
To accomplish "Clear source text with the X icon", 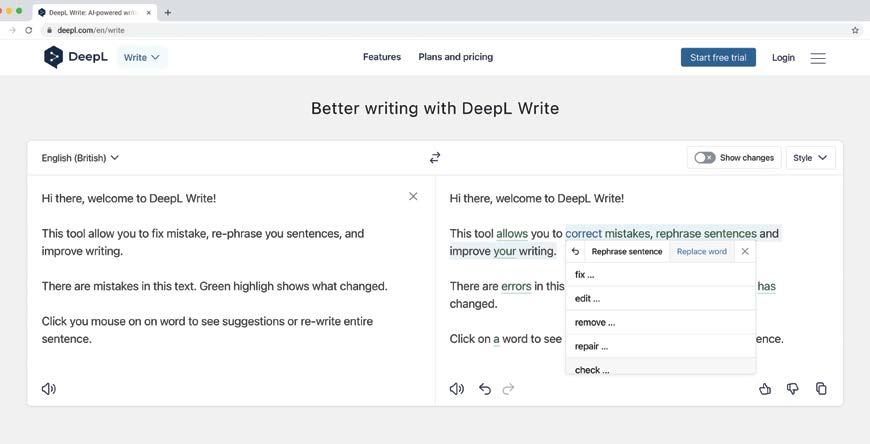I will [413, 196].
